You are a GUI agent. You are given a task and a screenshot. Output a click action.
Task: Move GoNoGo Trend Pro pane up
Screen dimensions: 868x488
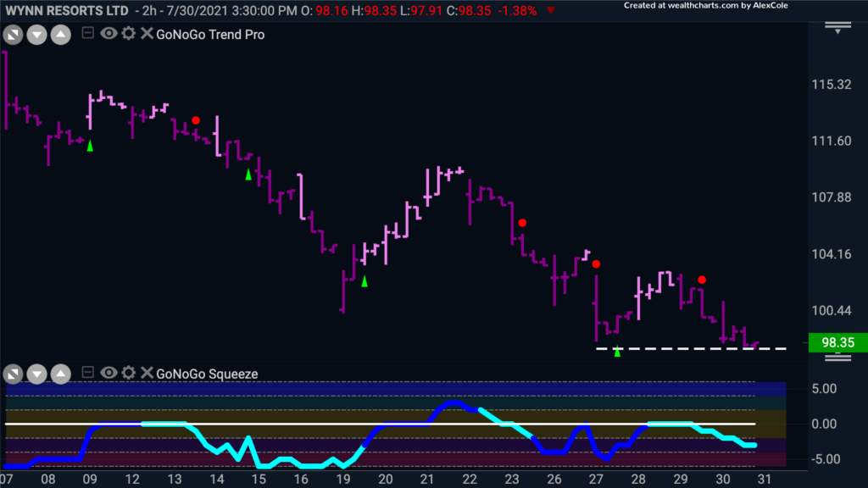tap(61, 35)
